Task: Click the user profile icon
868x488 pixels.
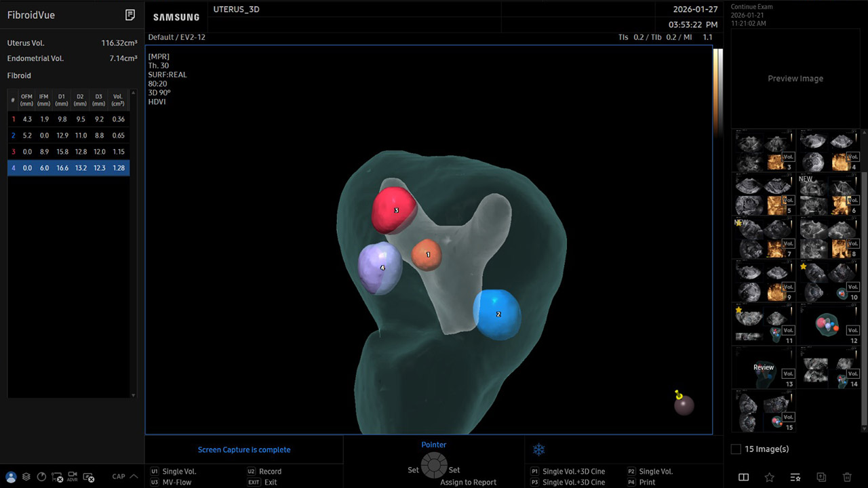Action: (11, 477)
